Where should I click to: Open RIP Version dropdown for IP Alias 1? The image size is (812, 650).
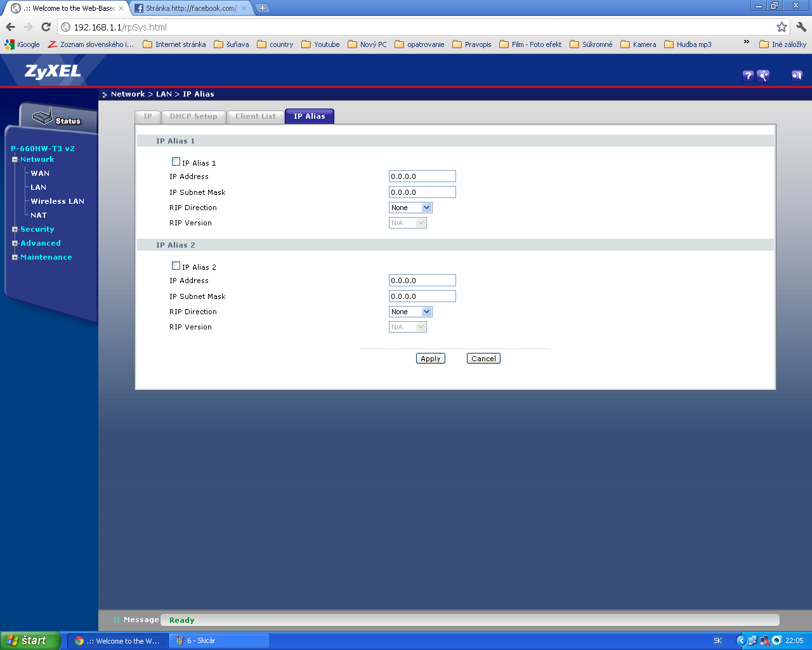tap(408, 223)
